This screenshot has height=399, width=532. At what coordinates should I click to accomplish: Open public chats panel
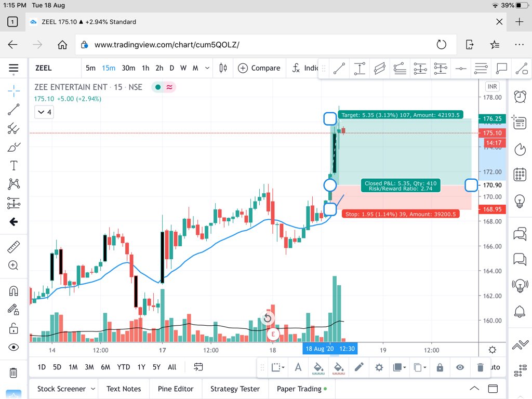tap(520, 234)
